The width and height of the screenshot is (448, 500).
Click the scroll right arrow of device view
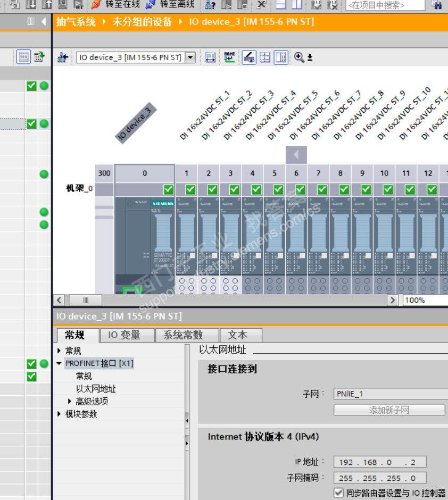[393, 300]
